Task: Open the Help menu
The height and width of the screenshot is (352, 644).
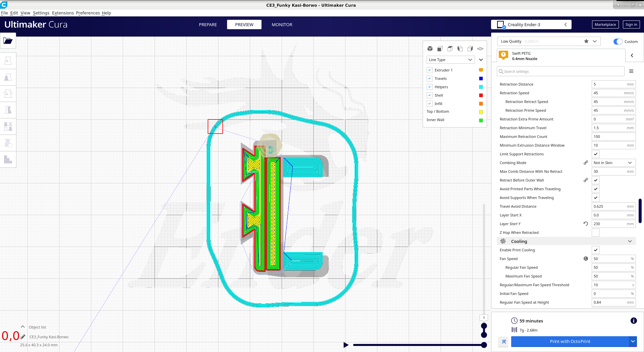Action: point(106,13)
